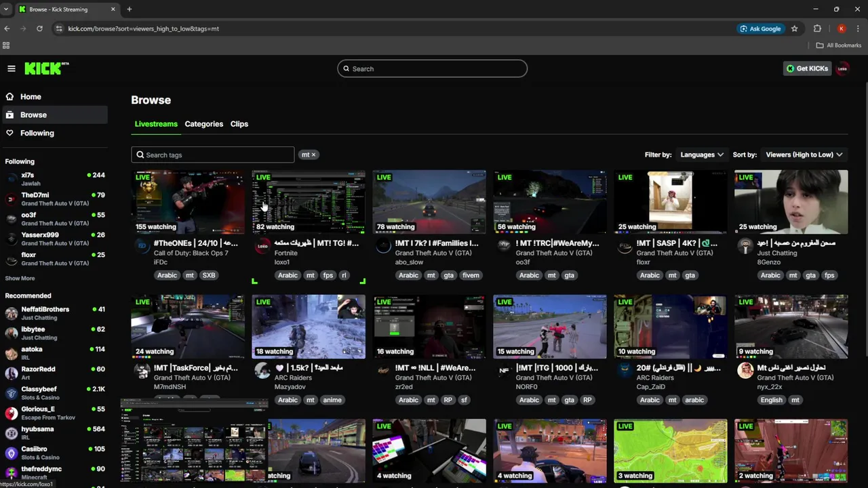Focus the main Search box

point(432,68)
